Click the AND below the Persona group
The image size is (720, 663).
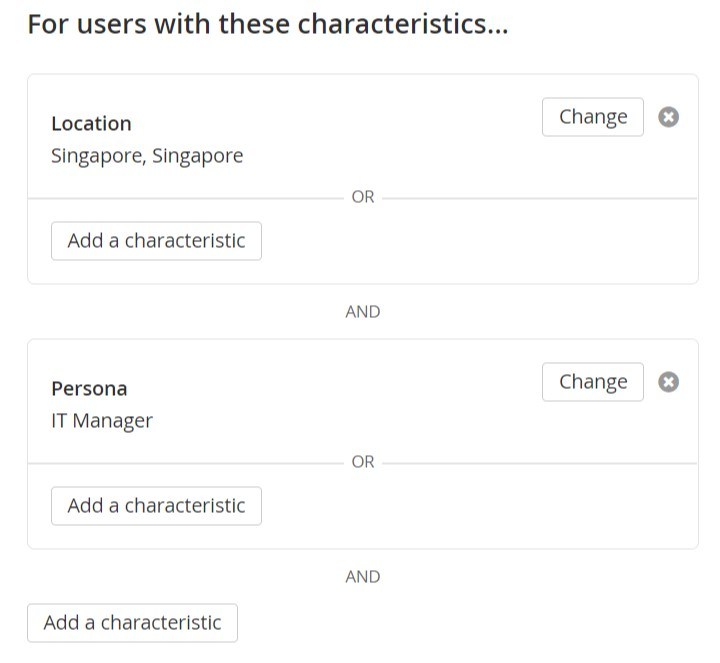(362, 577)
